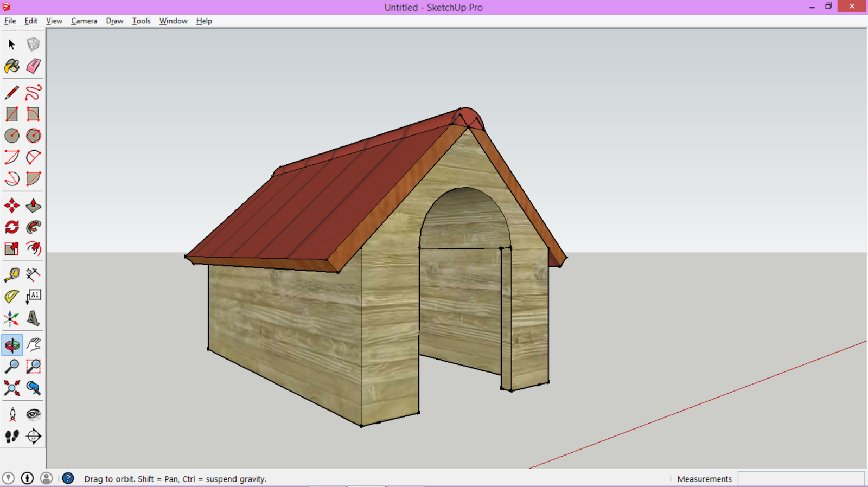Image resolution: width=868 pixels, height=487 pixels.
Task: Select the 2 Point Arc tool
Action: click(33, 157)
